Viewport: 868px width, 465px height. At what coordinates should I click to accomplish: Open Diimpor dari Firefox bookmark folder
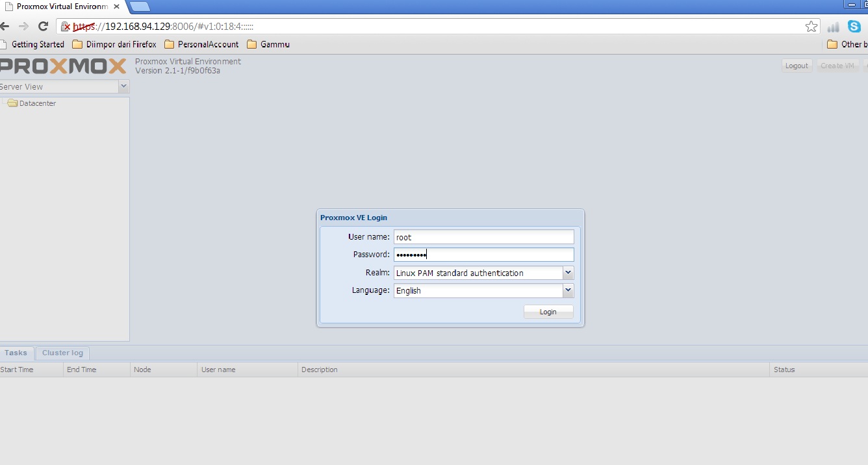(x=114, y=45)
